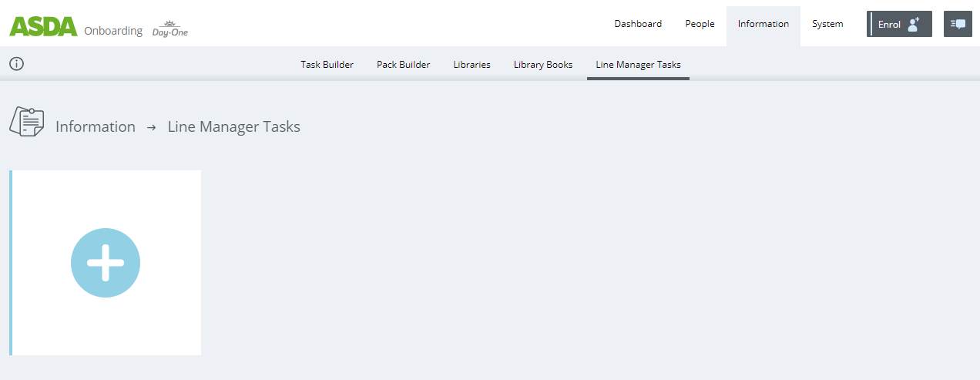Click the Onboarding header text
Image resolution: width=980 pixels, height=380 pixels.
pos(112,31)
